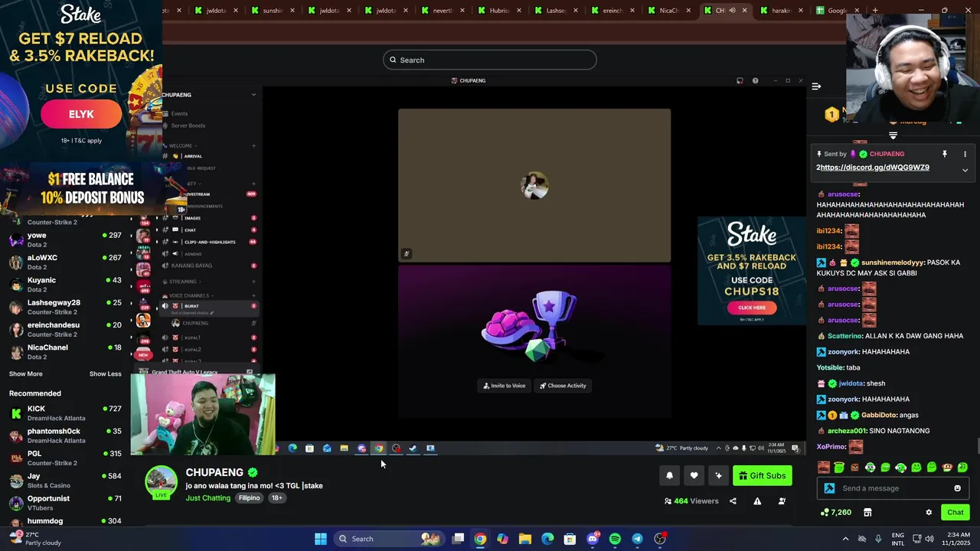Unpin the pinned chat message
This screenshot has height=551, width=980.
(945, 154)
